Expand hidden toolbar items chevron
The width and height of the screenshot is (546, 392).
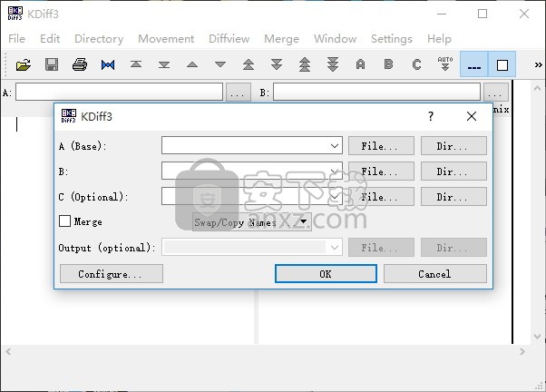(539, 64)
